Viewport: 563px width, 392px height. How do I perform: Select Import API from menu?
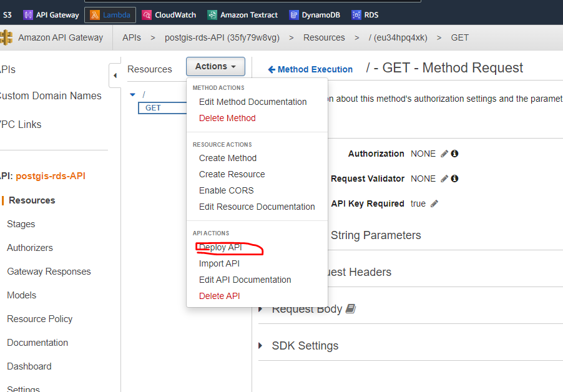(x=219, y=263)
